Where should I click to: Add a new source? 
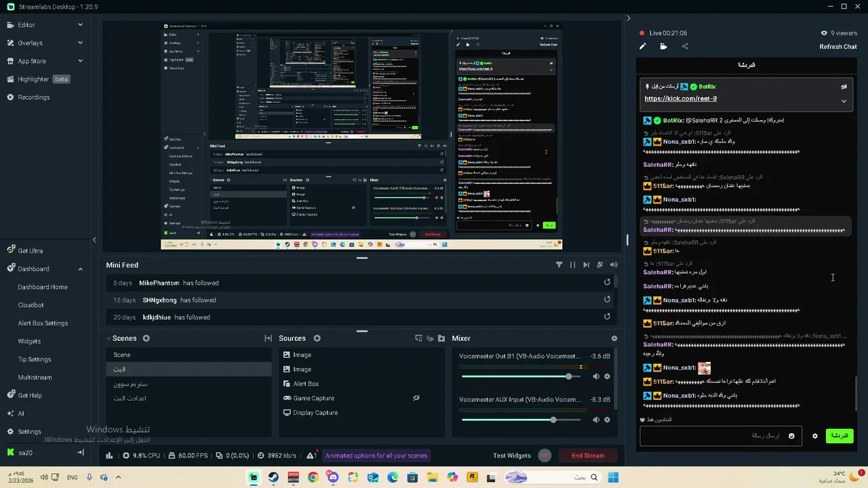(317, 338)
